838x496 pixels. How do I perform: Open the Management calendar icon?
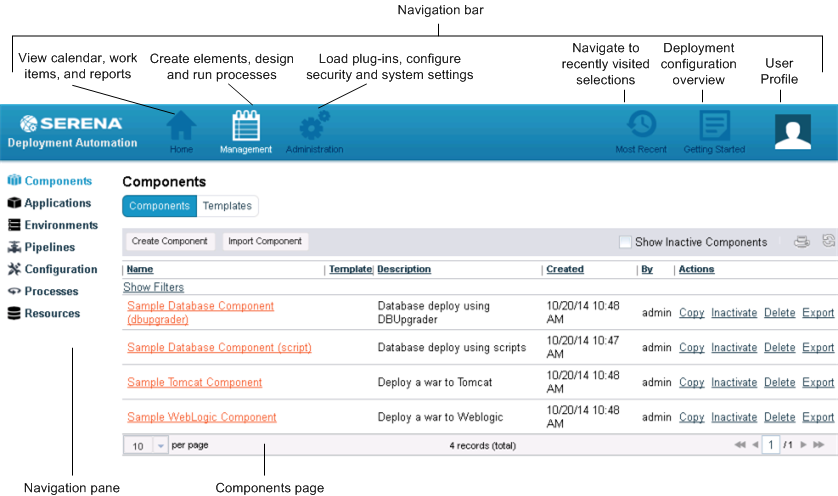pos(245,127)
